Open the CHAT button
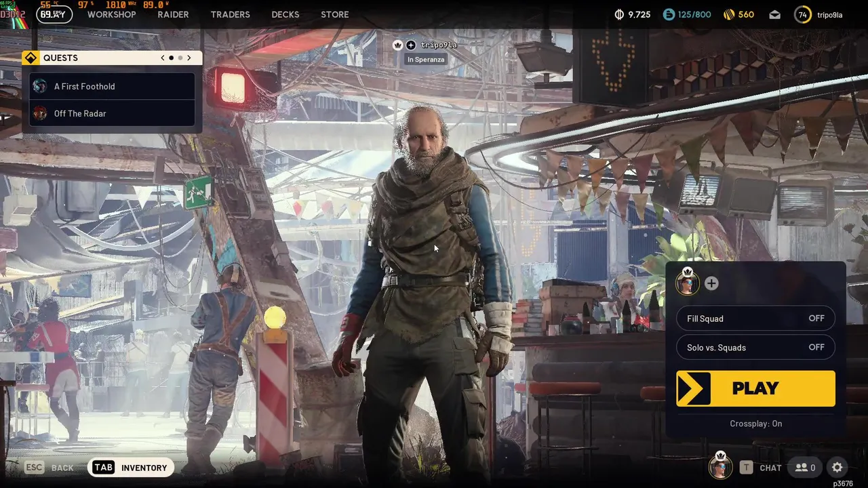 [x=770, y=468]
